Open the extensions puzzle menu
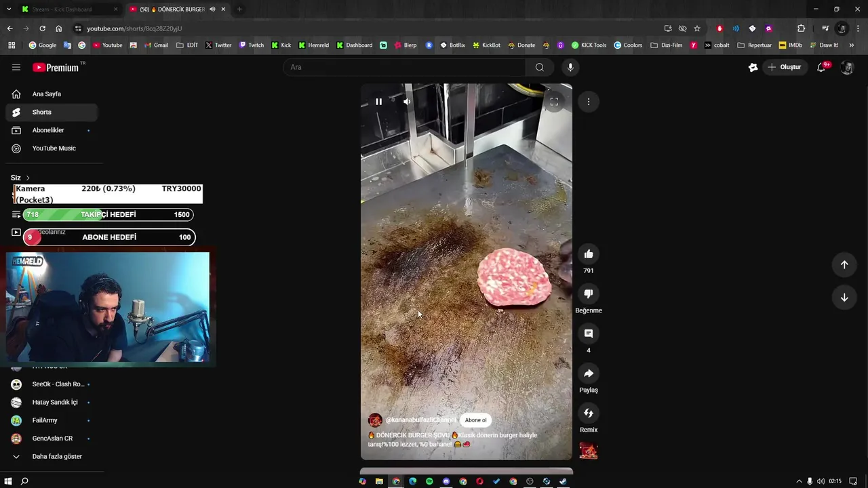The height and width of the screenshot is (488, 868). coord(802,28)
